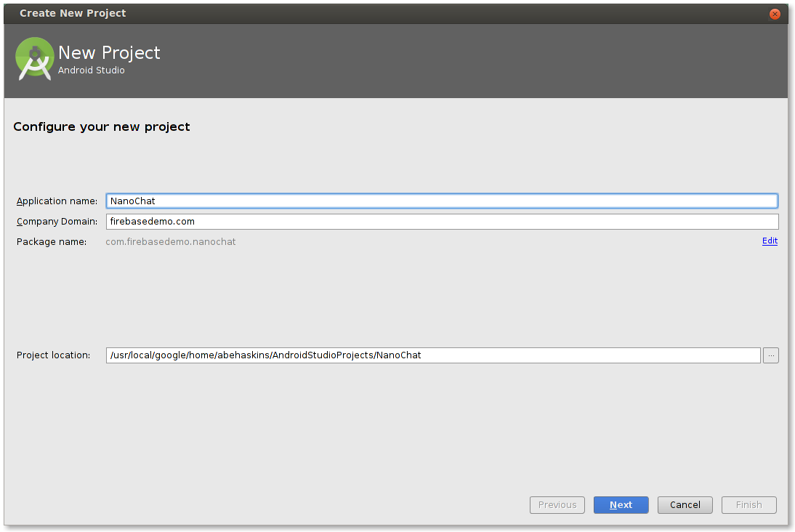
Task: Click the 'Create New Project' window title
Action: pos(73,13)
